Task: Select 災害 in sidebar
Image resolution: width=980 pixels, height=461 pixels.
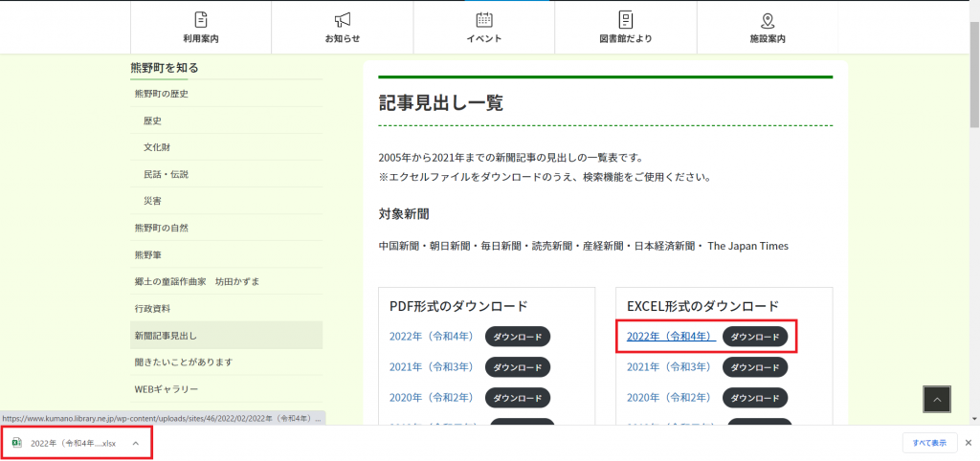Action: click(x=152, y=201)
